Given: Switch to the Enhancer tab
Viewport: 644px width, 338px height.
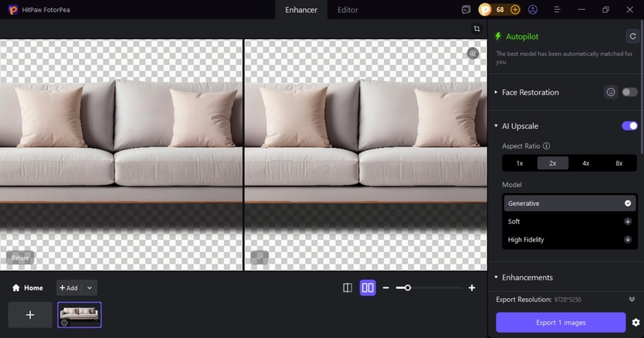Looking at the screenshot, I should pos(301,10).
